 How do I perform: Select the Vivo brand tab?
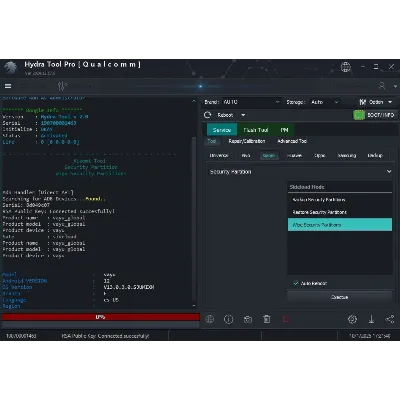(x=246, y=156)
